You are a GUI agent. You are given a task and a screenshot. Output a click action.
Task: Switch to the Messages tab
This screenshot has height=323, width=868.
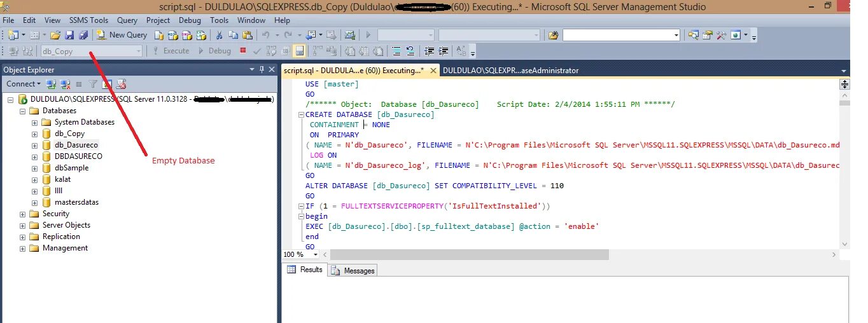click(354, 270)
